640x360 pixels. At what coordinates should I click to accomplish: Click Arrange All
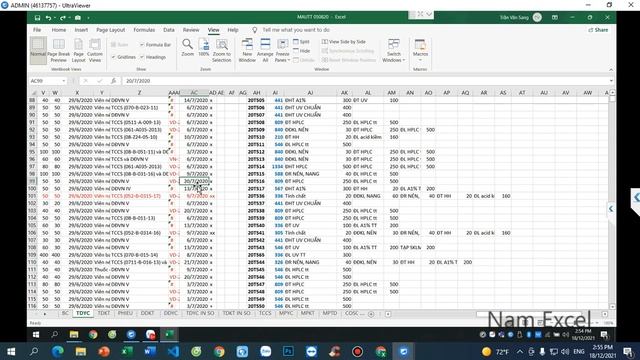(265, 50)
